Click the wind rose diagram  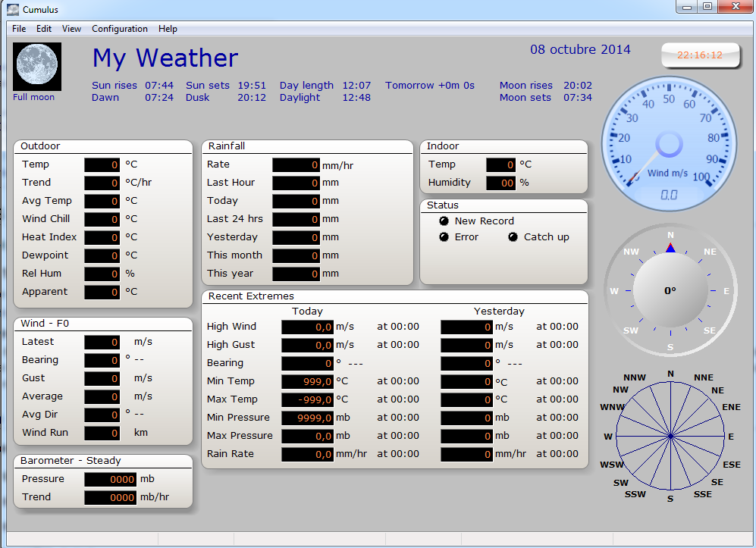(x=670, y=436)
